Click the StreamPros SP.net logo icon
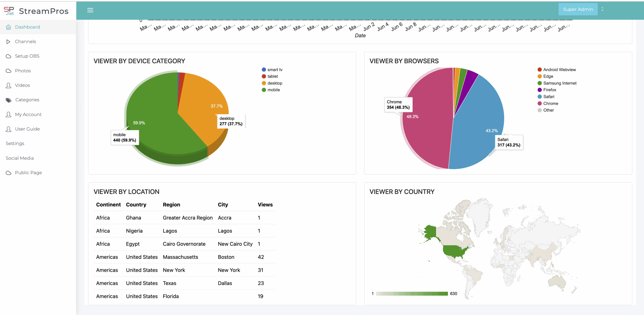The image size is (644, 315). 9,11
